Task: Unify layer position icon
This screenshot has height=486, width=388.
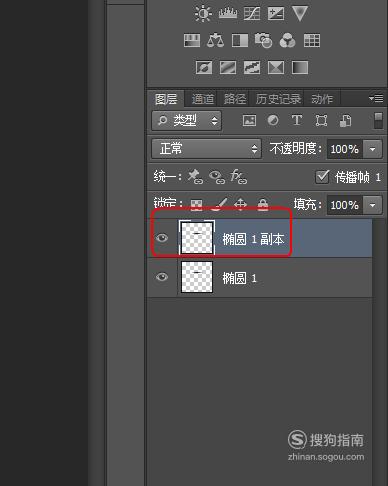Action: point(195,176)
